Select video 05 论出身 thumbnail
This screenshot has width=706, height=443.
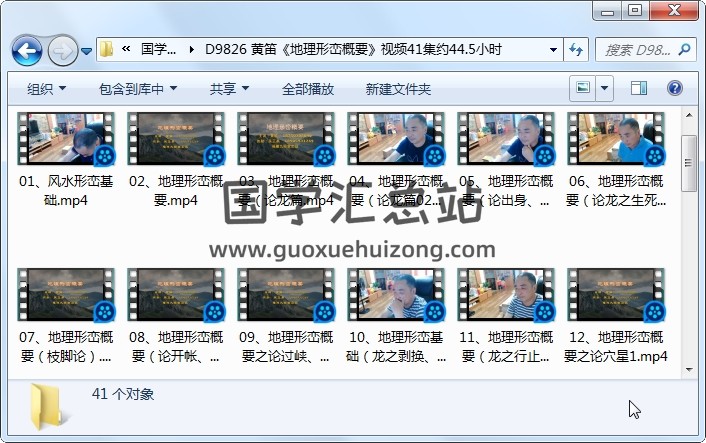[506, 139]
